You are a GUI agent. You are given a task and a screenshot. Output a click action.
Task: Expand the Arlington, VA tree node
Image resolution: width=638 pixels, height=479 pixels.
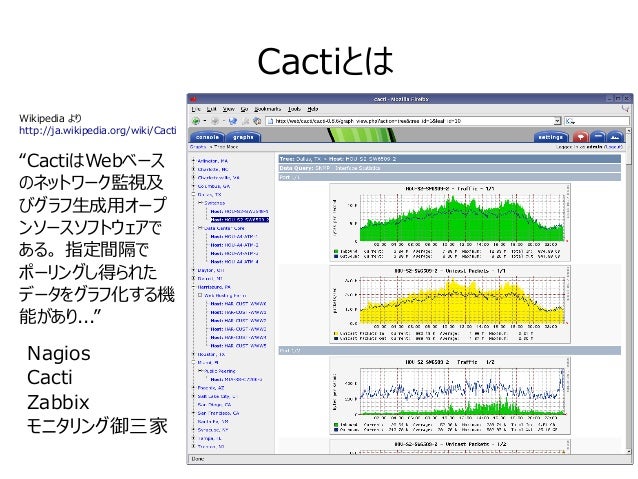click(194, 161)
